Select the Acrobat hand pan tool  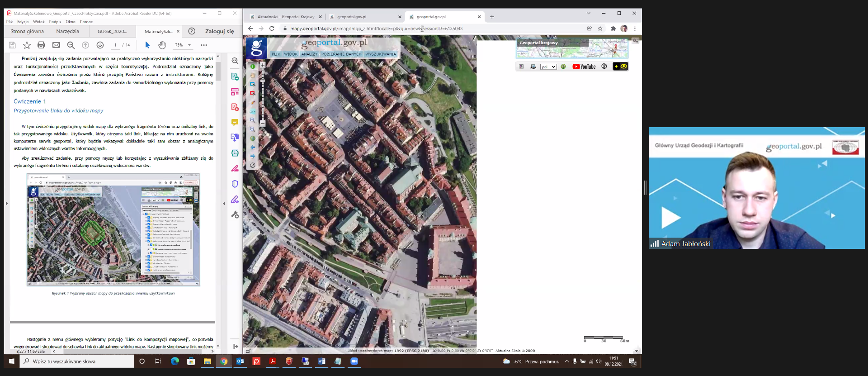click(x=162, y=45)
